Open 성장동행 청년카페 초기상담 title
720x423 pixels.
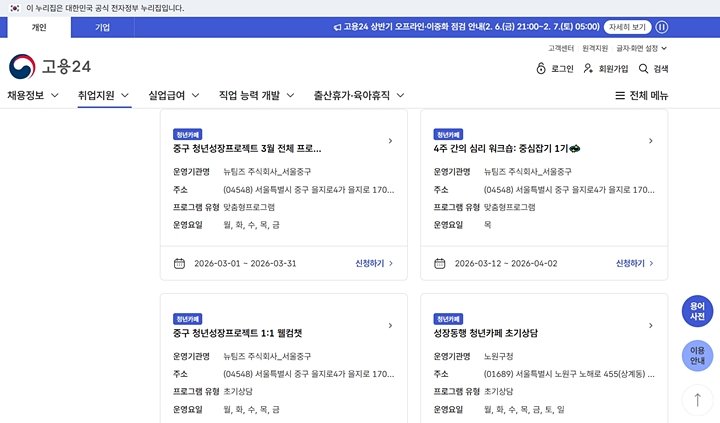(485, 333)
